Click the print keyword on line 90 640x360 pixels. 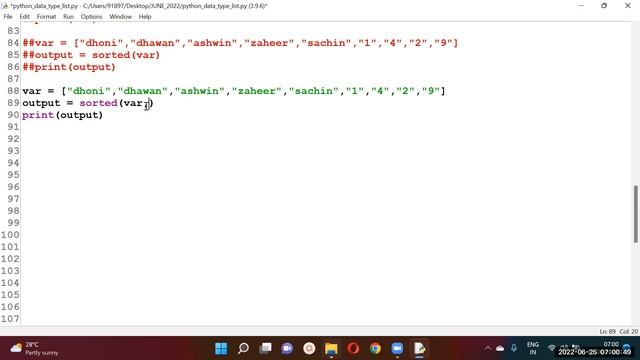[x=38, y=115]
